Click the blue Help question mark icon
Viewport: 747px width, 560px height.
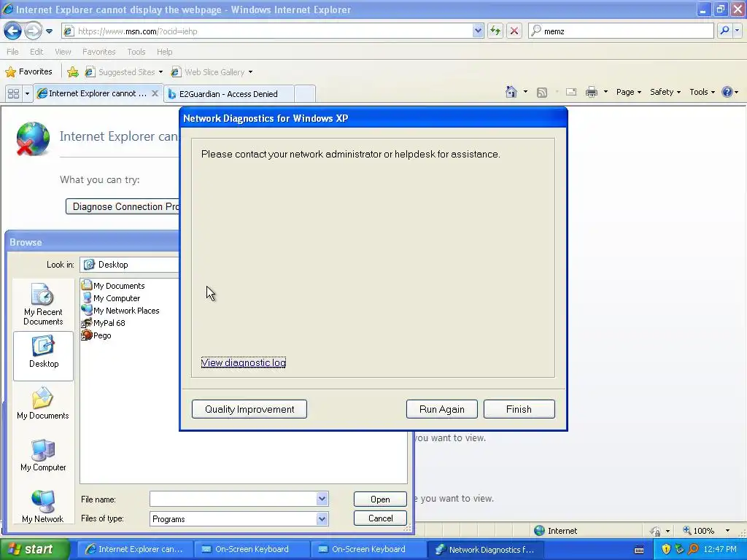pos(727,92)
